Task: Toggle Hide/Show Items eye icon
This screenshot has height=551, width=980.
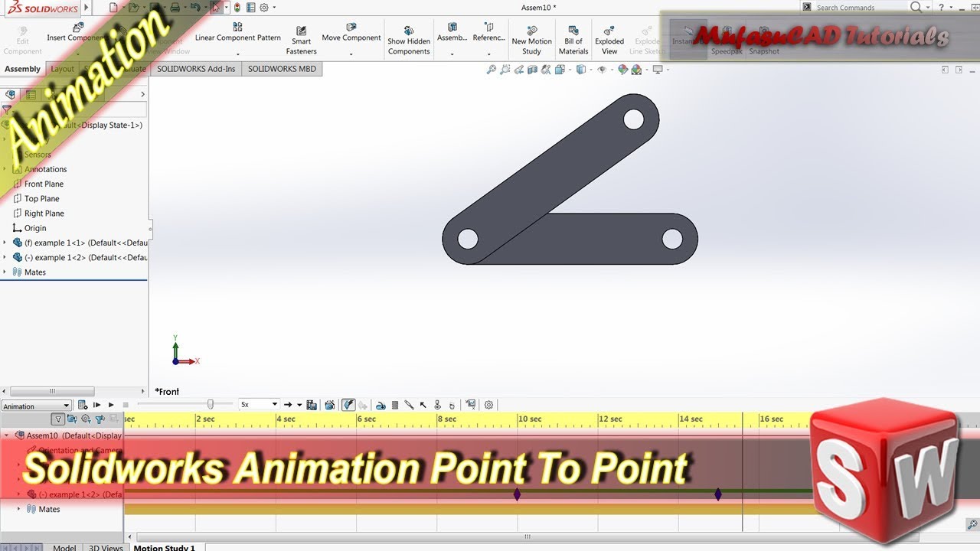Action: pyautogui.click(x=602, y=69)
